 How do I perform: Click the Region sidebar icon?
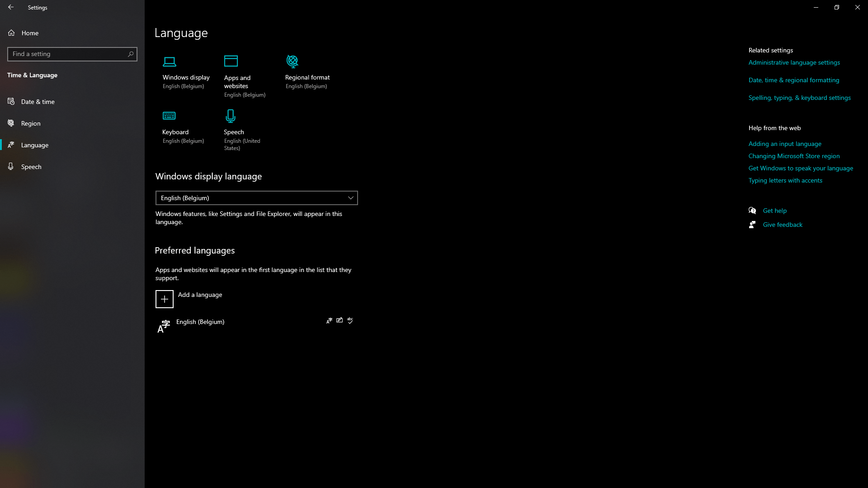tap(11, 123)
